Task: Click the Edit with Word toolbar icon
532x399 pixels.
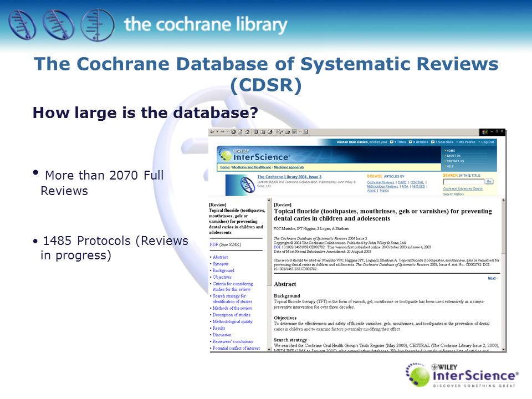Action: coord(294,132)
